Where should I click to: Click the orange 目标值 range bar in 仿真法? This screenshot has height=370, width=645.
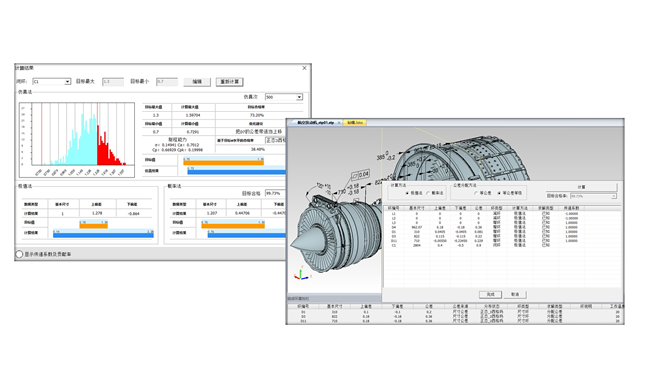tap(223, 163)
